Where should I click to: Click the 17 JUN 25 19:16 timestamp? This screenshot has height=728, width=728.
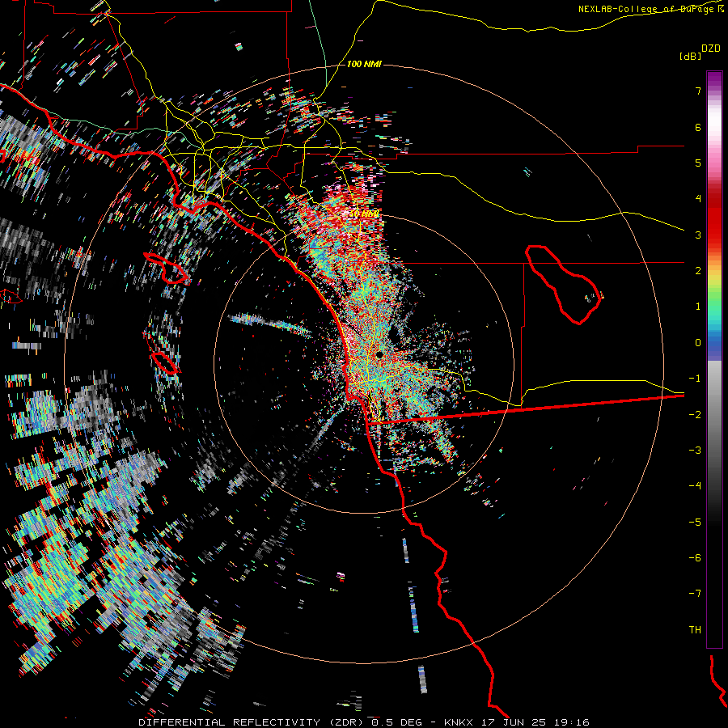535,722
